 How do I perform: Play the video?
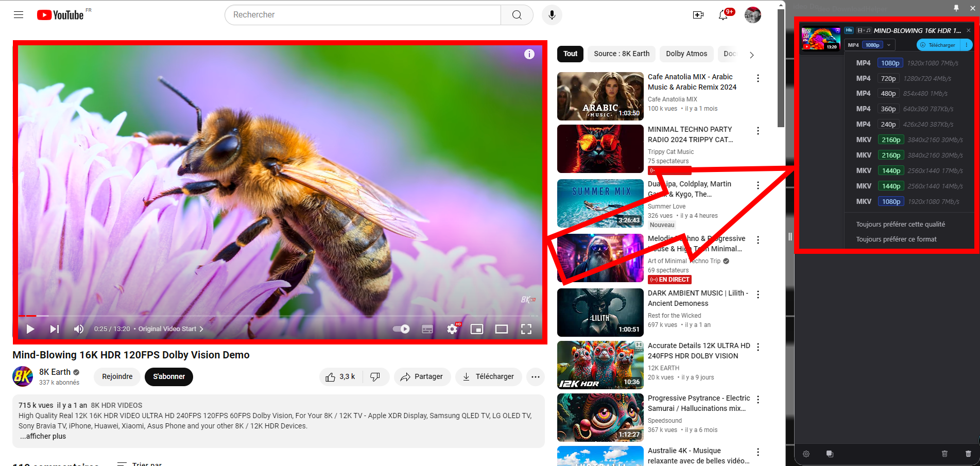coord(30,329)
